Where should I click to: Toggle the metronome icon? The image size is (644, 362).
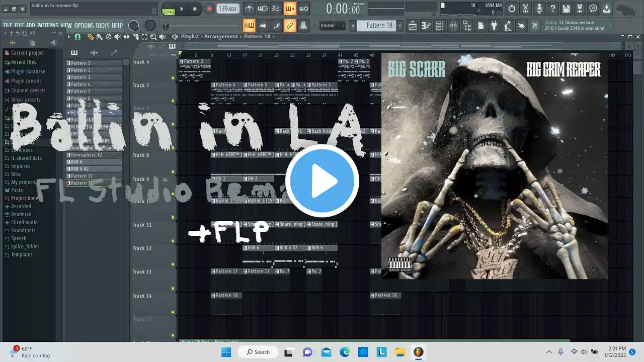tap(249, 9)
